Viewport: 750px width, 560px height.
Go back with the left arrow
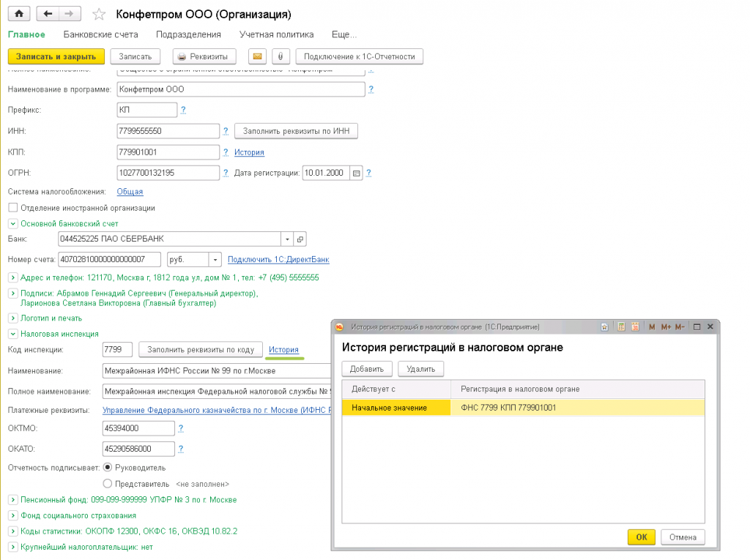pyautogui.click(x=48, y=14)
